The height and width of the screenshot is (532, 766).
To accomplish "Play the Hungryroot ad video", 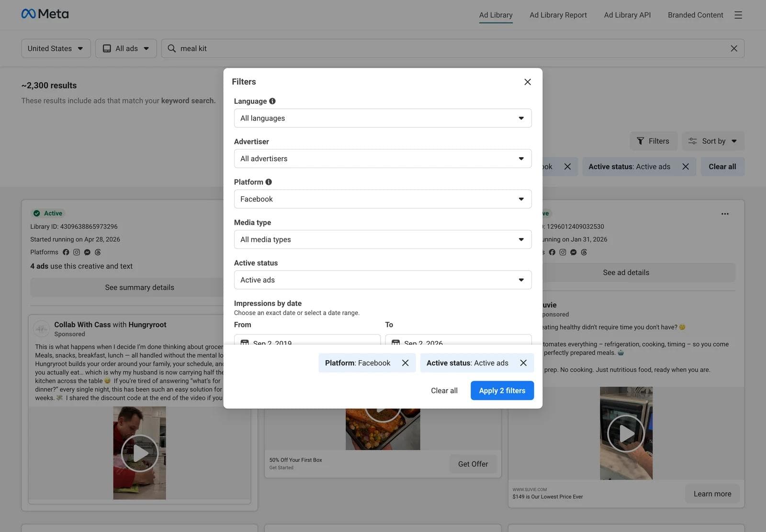I will [139, 453].
